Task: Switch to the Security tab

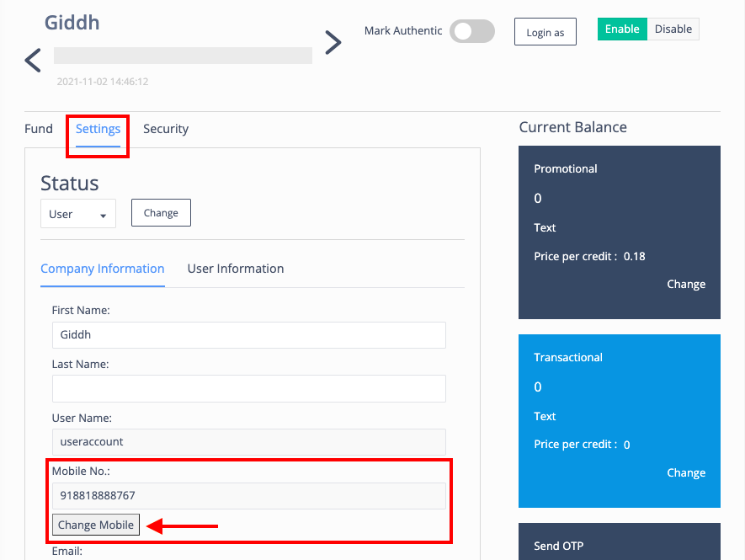Action: coord(166,129)
